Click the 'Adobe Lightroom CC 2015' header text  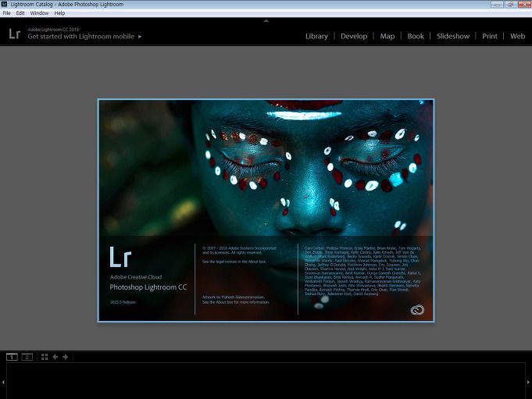53,30
